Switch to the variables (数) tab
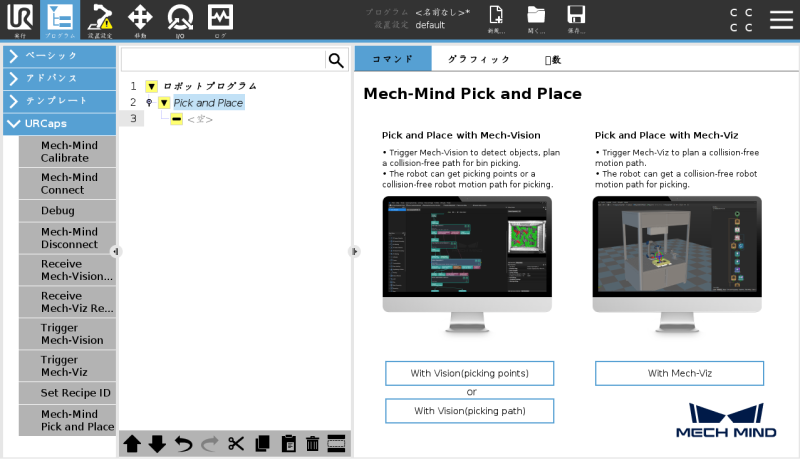The height and width of the screenshot is (459, 800). pos(553,60)
